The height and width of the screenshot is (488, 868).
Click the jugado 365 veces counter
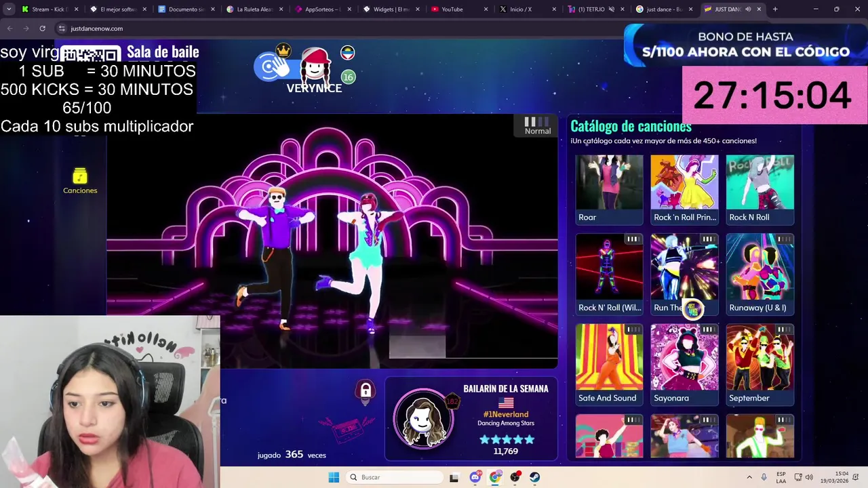click(292, 455)
